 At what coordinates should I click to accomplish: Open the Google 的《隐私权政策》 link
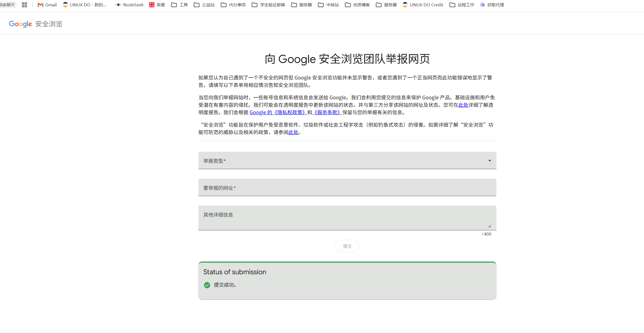pyautogui.click(x=278, y=113)
